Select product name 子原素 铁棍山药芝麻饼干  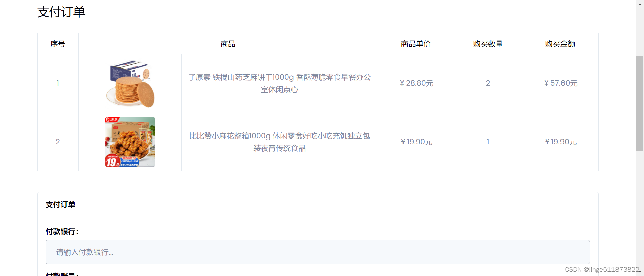pos(279,83)
